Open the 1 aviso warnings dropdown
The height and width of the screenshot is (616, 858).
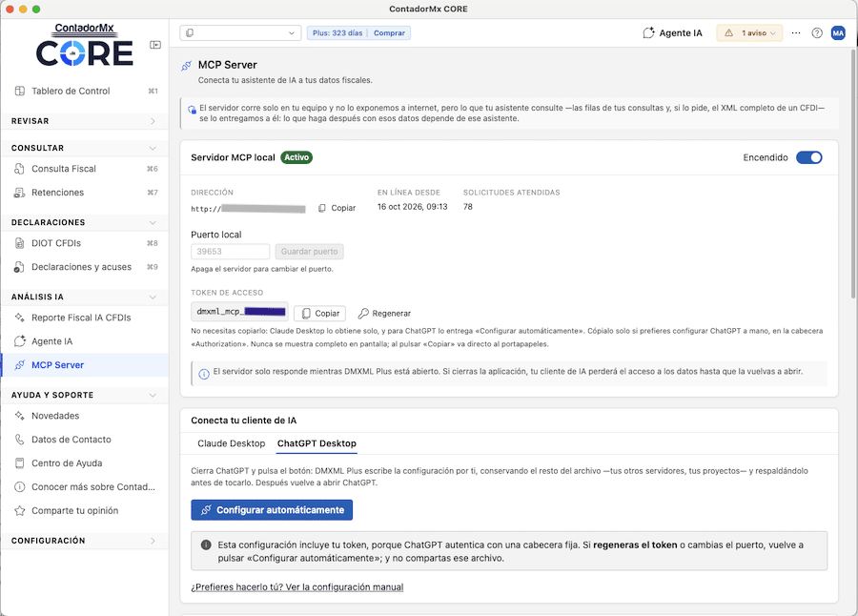[x=749, y=32]
